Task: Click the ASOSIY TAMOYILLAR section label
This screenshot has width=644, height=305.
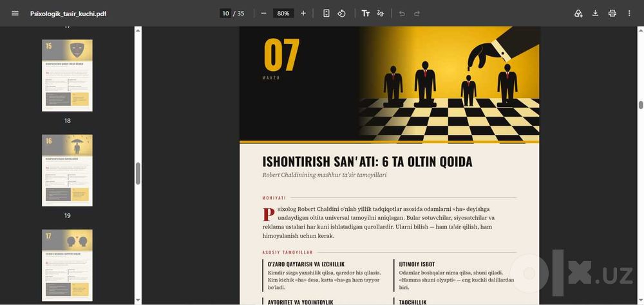Action: 287,252
